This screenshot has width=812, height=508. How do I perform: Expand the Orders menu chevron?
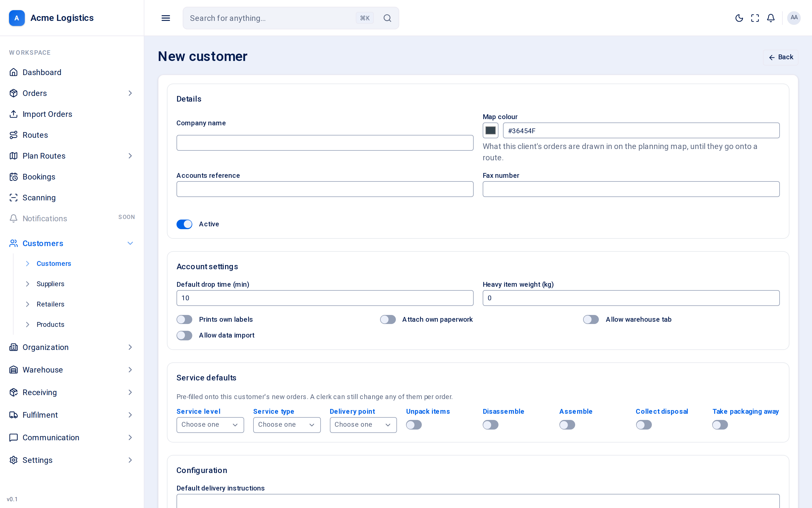tap(130, 93)
